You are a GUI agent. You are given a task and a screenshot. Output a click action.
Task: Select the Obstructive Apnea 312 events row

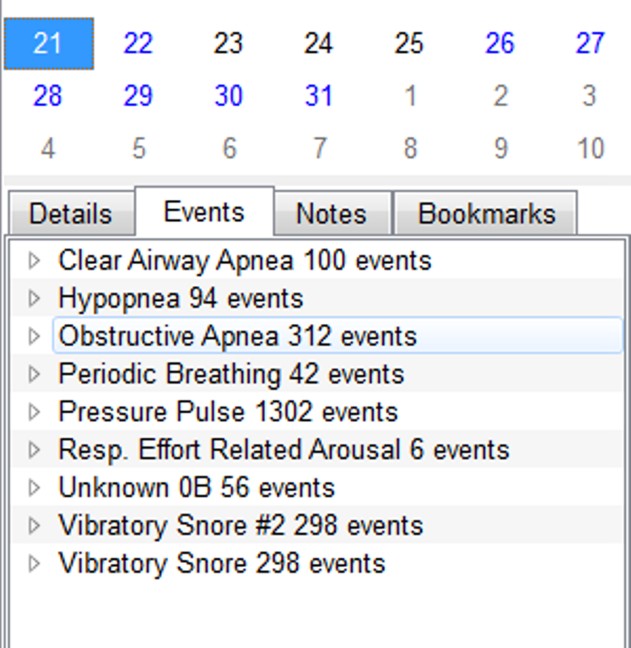pyautogui.click(x=237, y=336)
